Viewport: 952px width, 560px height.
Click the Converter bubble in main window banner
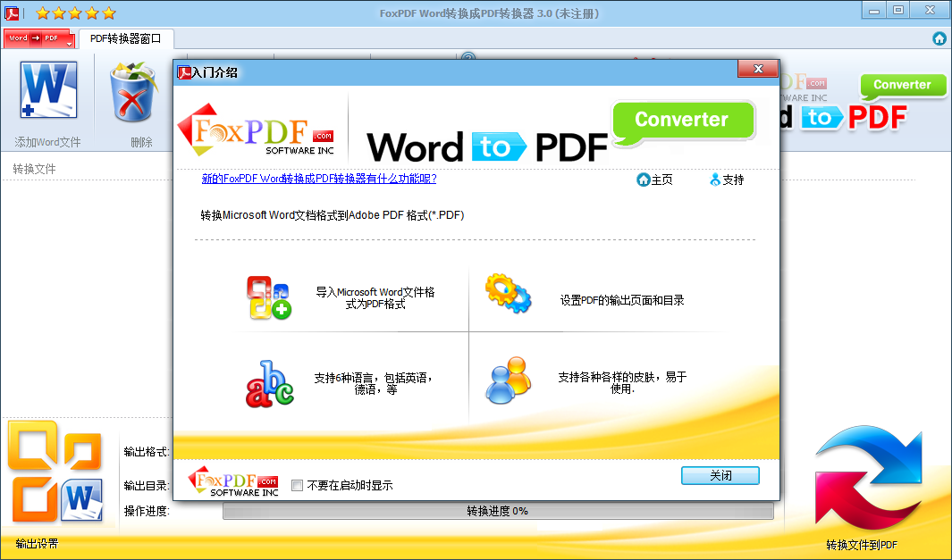click(903, 86)
